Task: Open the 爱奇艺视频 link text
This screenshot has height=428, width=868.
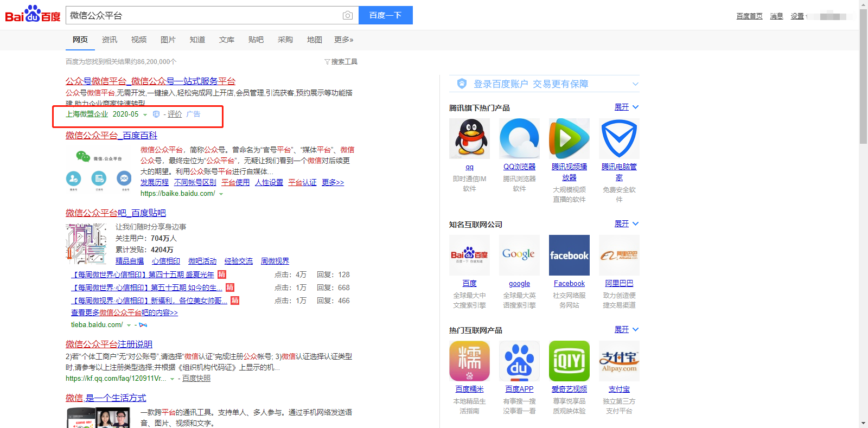Action: click(569, 389)
